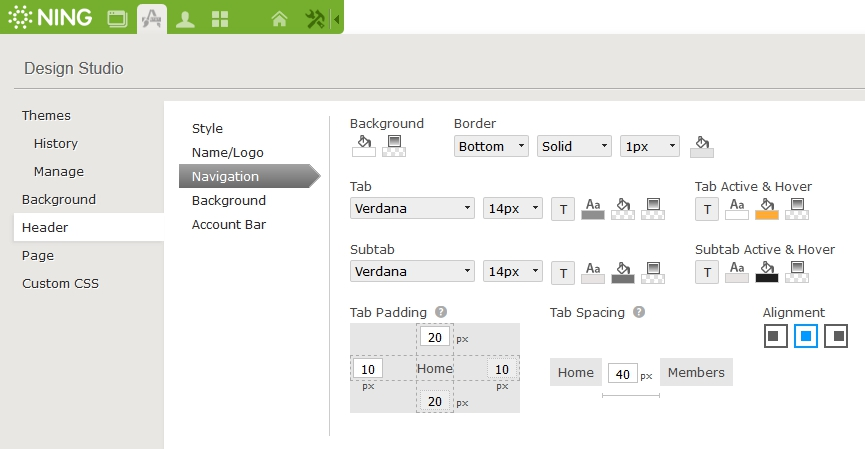Open the Border position dropdown showing Bottom

[491, 146]
